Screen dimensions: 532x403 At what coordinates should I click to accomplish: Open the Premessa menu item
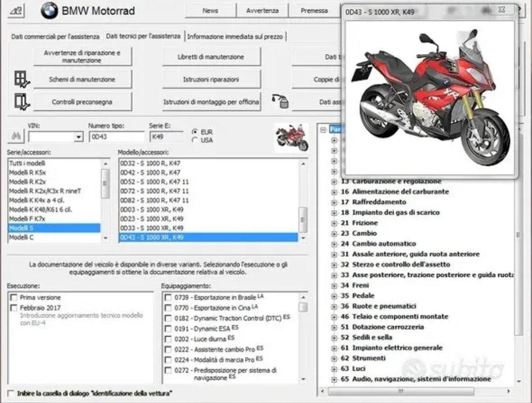[314, 10]
